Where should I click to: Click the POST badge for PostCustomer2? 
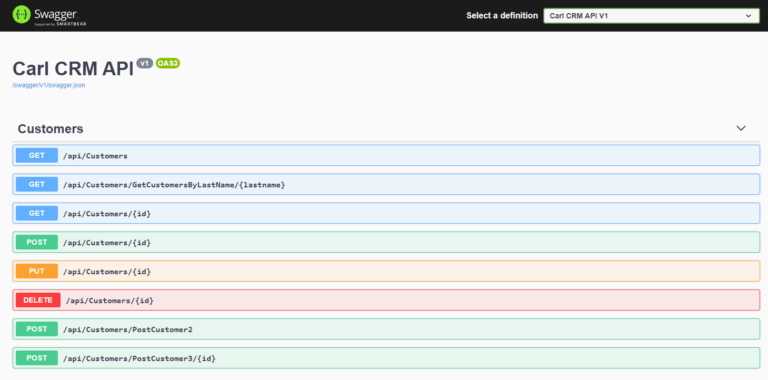37,329
